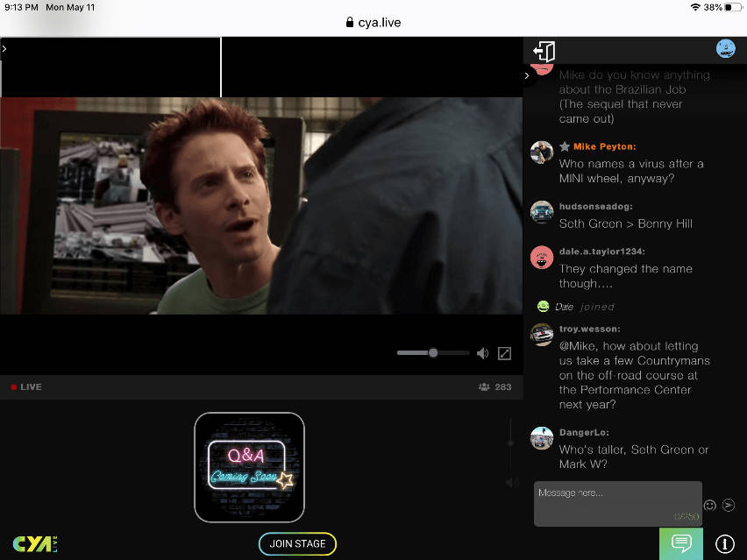Screen dimensions: 747x560
Task: Click the exit room door icon
Action: pyautogui.click(x=544, y=51)
